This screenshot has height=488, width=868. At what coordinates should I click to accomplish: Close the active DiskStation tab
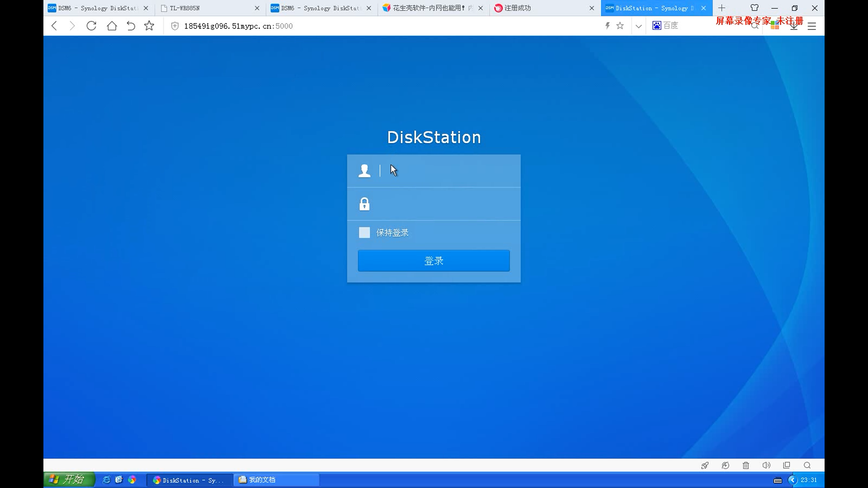703,8
